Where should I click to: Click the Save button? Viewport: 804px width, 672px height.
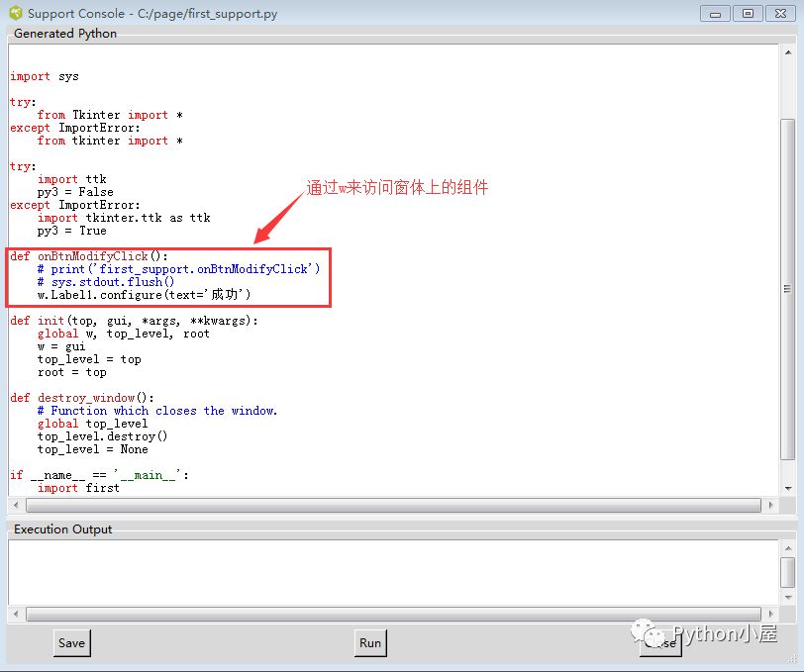coord(71,642)
